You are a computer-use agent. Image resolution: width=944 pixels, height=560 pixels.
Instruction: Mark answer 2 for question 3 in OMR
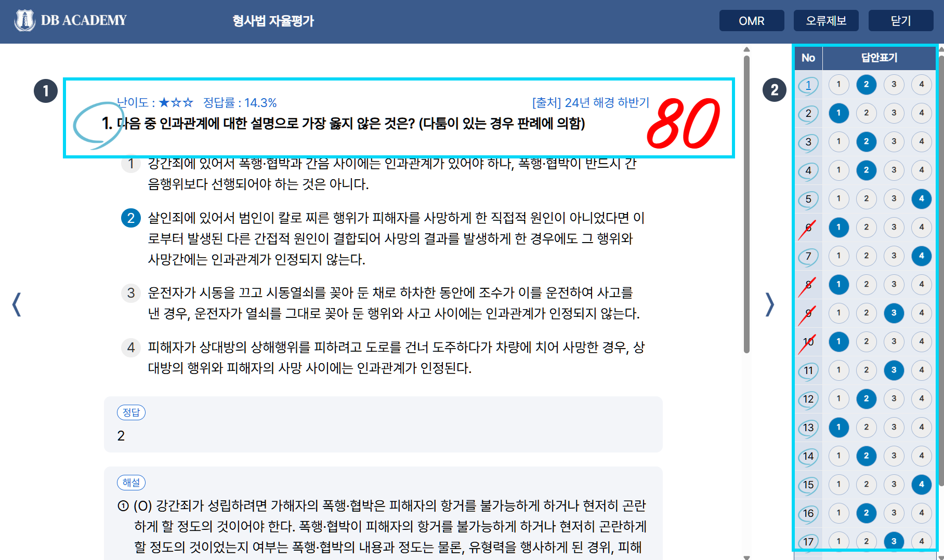[x=866, y=142]
